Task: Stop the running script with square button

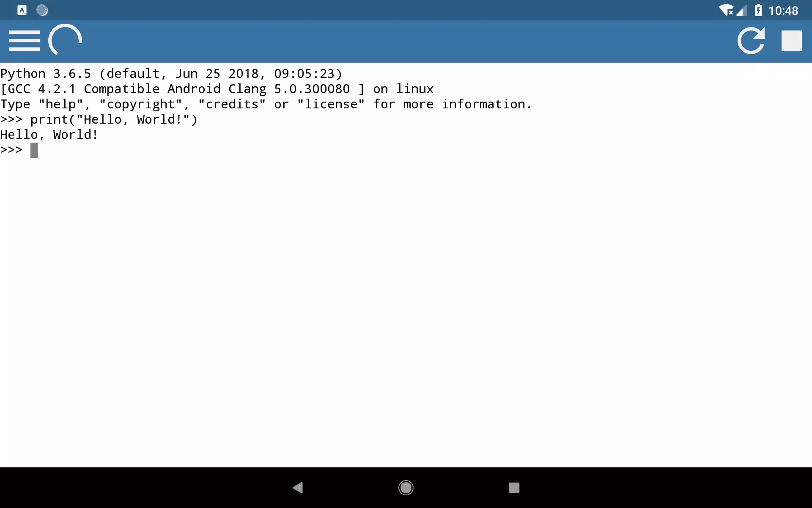Action: 791,41
